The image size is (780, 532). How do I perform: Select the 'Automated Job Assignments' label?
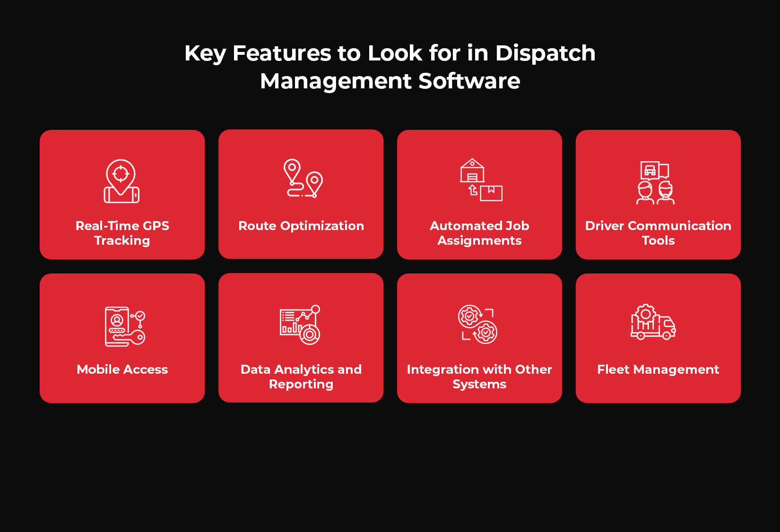(479, 233)
